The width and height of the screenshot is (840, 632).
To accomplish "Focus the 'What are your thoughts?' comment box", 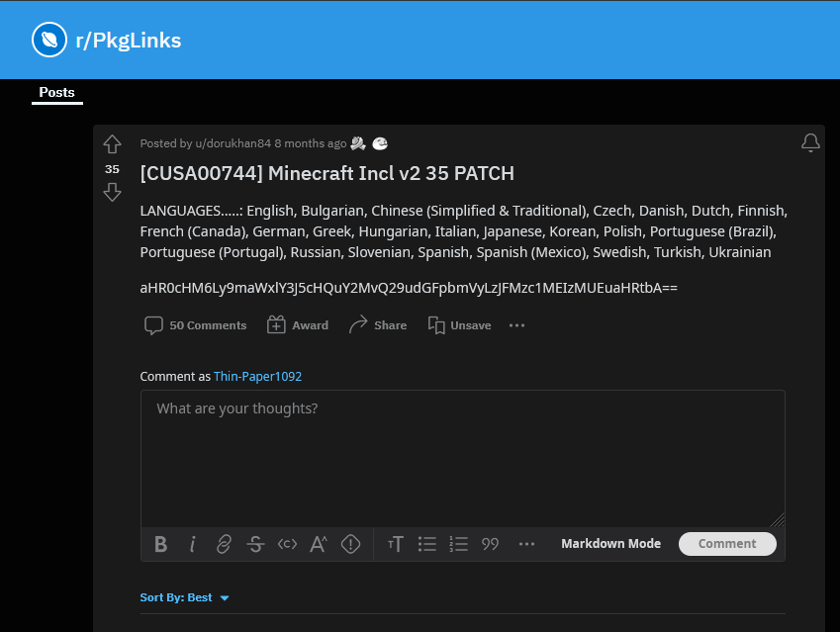I will [x=463, y=459].
